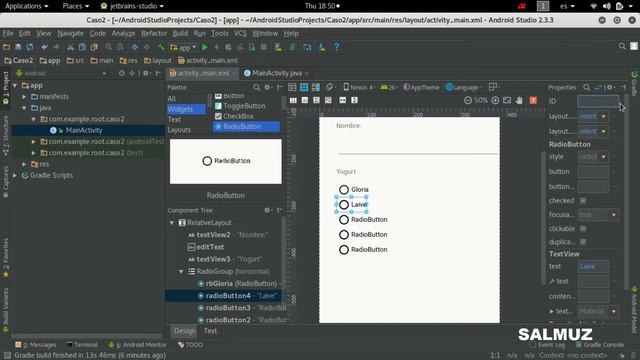This screenshot has width=640, height=360.
Task: Click the zoom to fit icon
Action: [507, 100]
